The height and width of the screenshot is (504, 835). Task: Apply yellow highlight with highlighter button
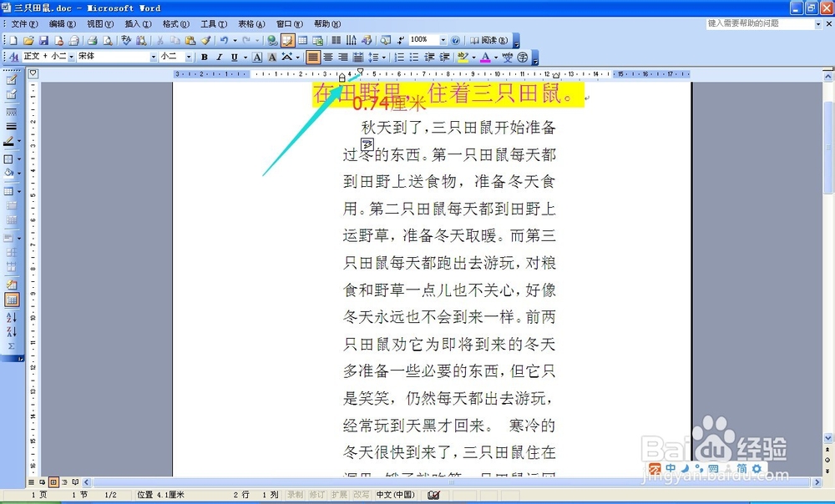[x=463, y=57]
